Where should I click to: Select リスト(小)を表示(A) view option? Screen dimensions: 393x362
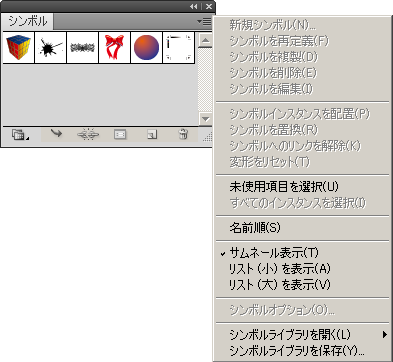tap(302, 269)
